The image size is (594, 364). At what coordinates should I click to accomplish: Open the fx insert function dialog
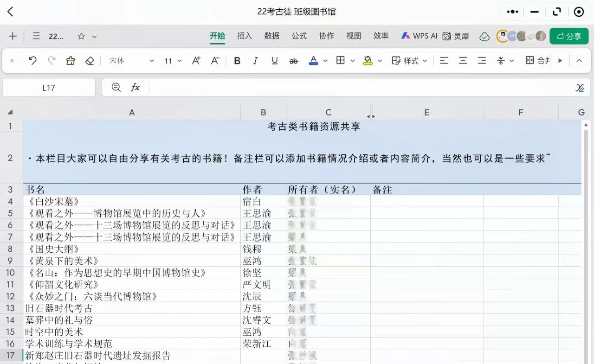coord(135,87)
